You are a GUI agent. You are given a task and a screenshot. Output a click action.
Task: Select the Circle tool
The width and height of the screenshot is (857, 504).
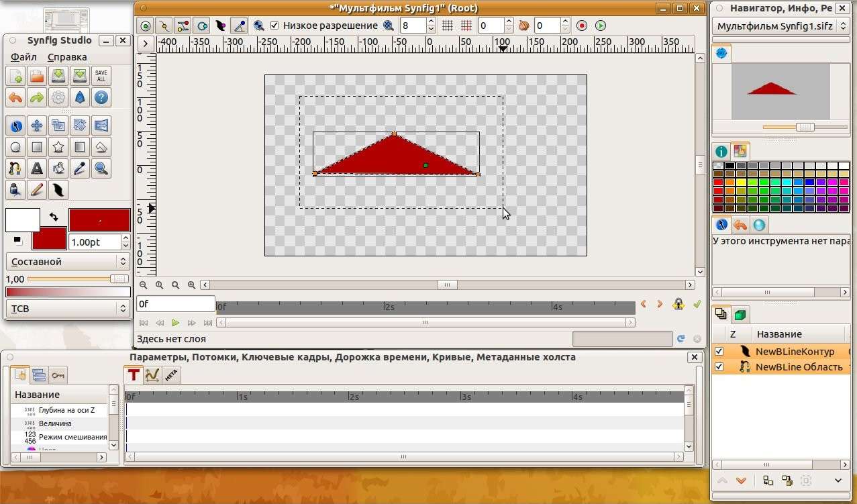(15, 147)
